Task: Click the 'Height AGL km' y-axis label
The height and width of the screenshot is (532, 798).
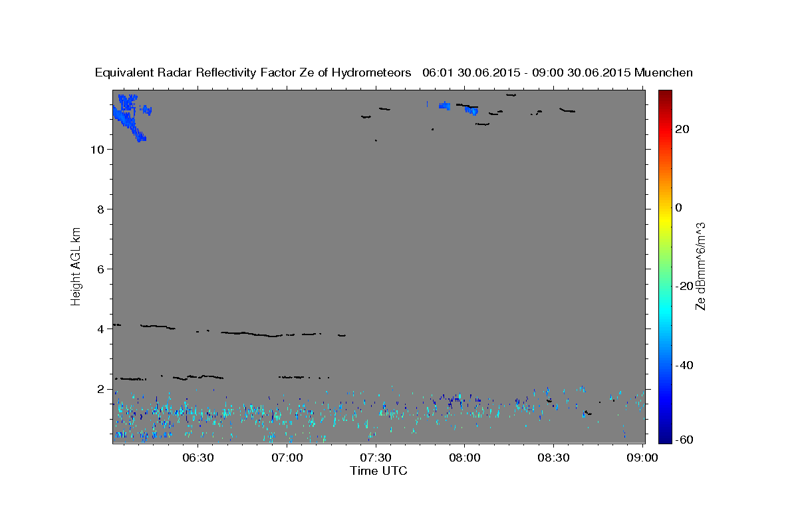Action: [76, 265]
